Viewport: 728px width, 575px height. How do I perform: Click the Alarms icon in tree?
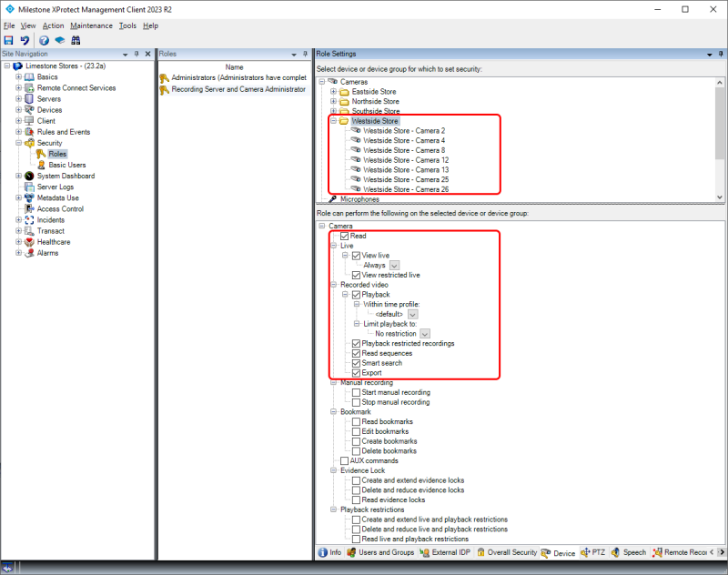click(29, 253)
